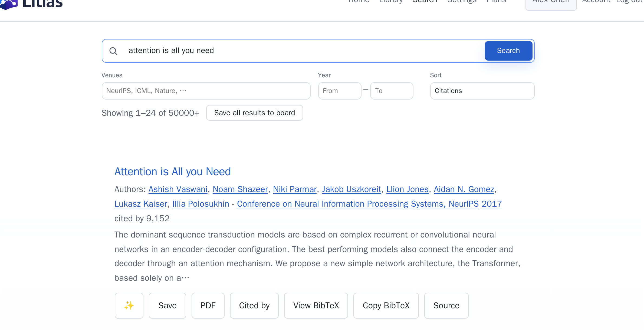Open the Settings nav item
The image size is (644, 330).
[462, 1]
